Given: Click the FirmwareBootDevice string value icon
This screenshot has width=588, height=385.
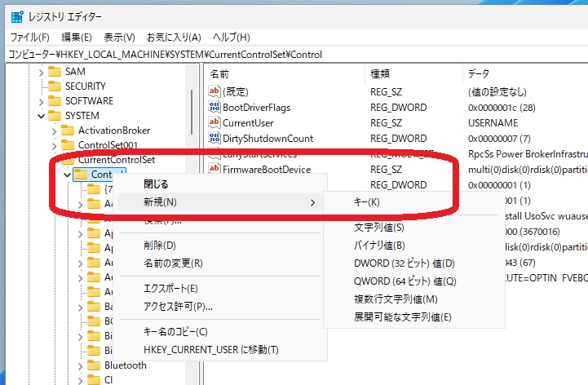Looking at the screenshot, I should 214,169.
